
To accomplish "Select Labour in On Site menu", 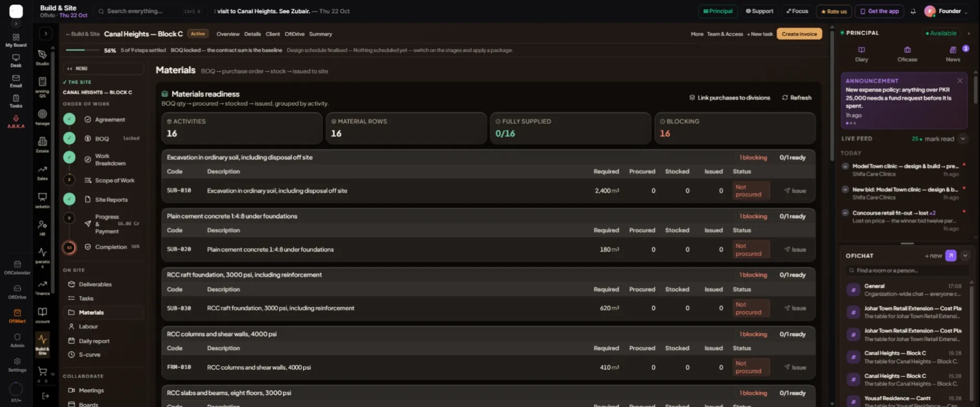I will (x=88, y=326).
